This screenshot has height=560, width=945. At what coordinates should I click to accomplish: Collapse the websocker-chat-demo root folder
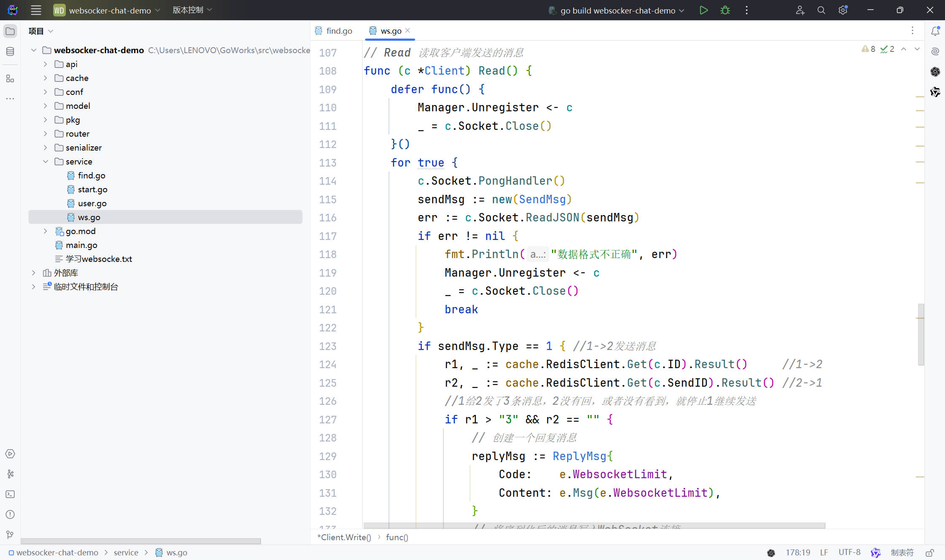pyautogui.click(x=34, y=50)
